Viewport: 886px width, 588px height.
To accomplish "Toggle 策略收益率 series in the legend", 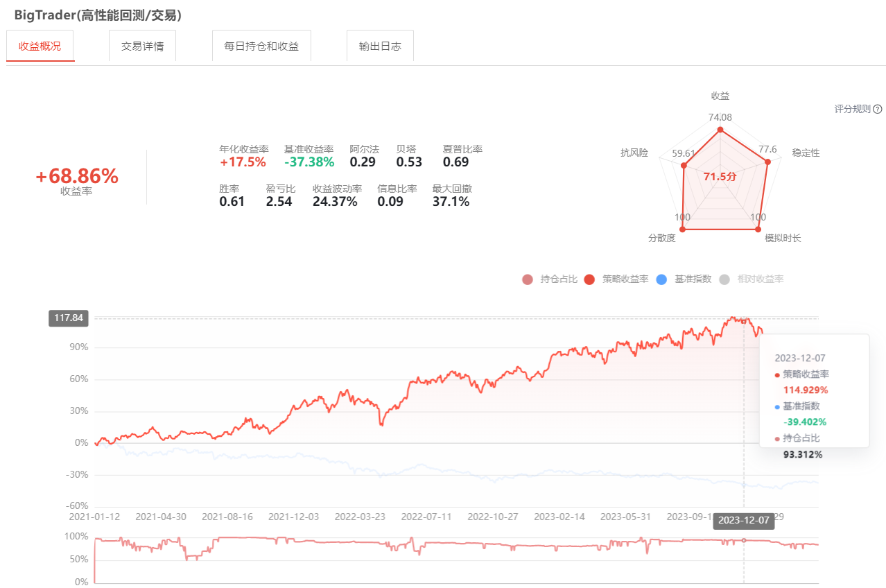I will [617, 279].
